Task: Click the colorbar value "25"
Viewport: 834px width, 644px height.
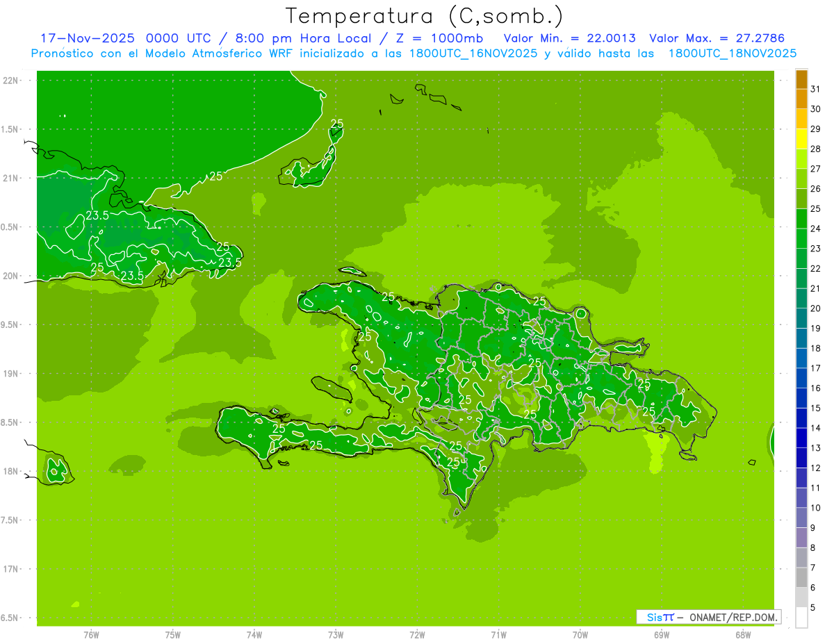Action: [815, 208]
